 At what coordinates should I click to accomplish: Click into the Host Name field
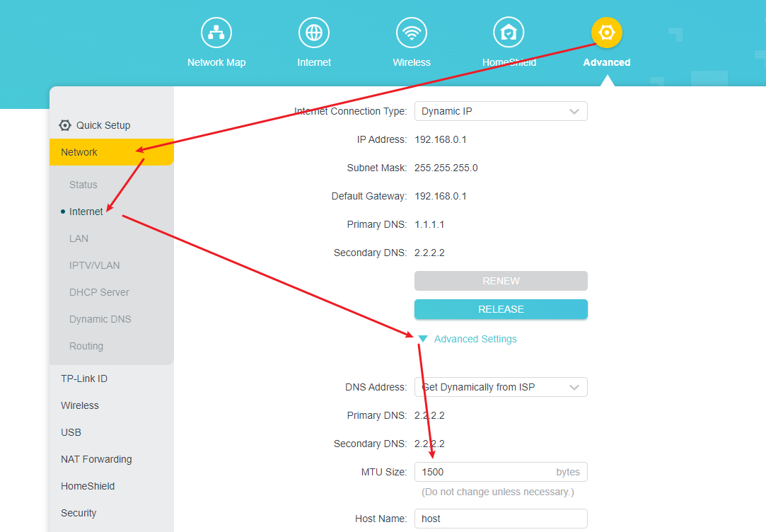click(501, 519)
